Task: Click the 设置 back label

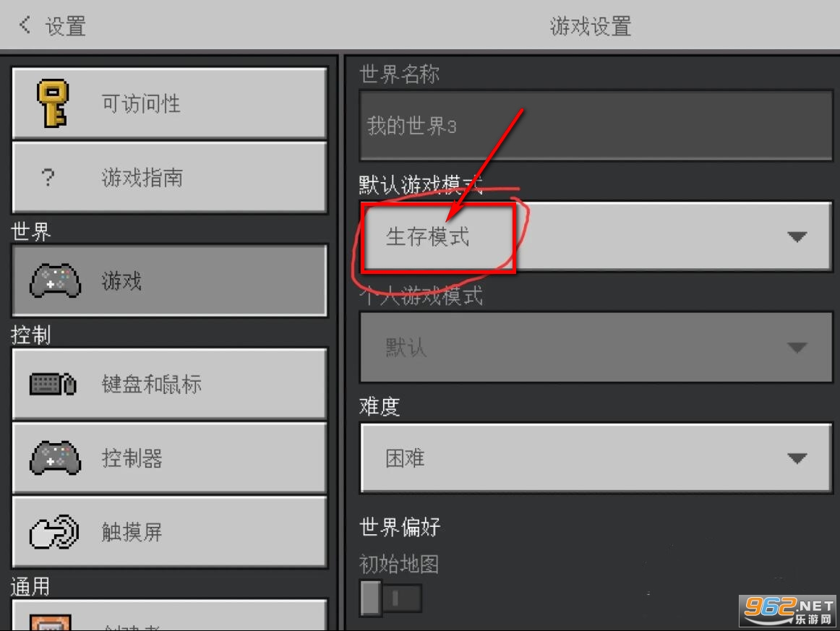Action: click(65, 26)
